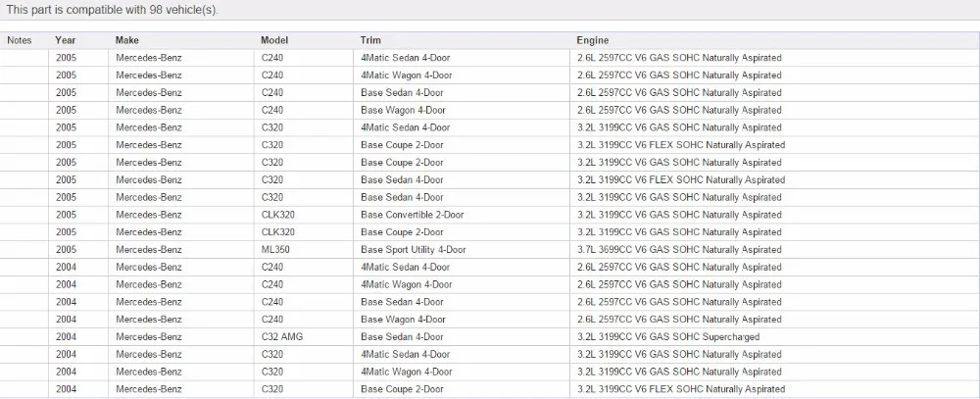Click the Supercharged engine cell
This screenshot has width=980, height=399.
tap(668, 336)
